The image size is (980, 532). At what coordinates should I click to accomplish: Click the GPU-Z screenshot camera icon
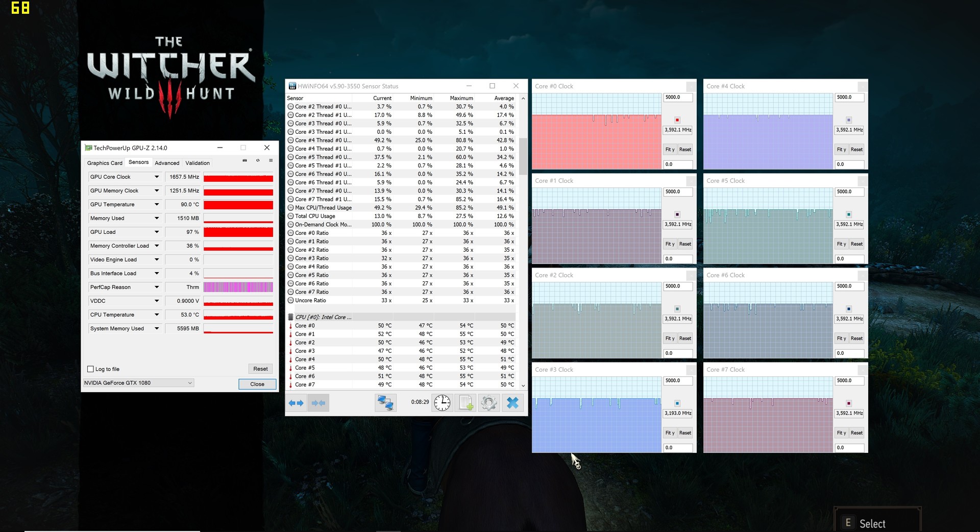244,160
